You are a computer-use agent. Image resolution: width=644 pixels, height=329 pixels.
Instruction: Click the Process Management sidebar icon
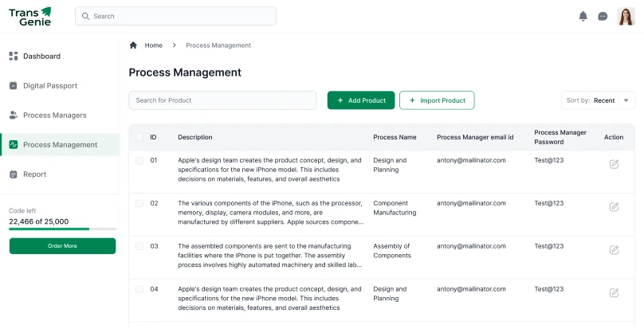click(14, 144)
